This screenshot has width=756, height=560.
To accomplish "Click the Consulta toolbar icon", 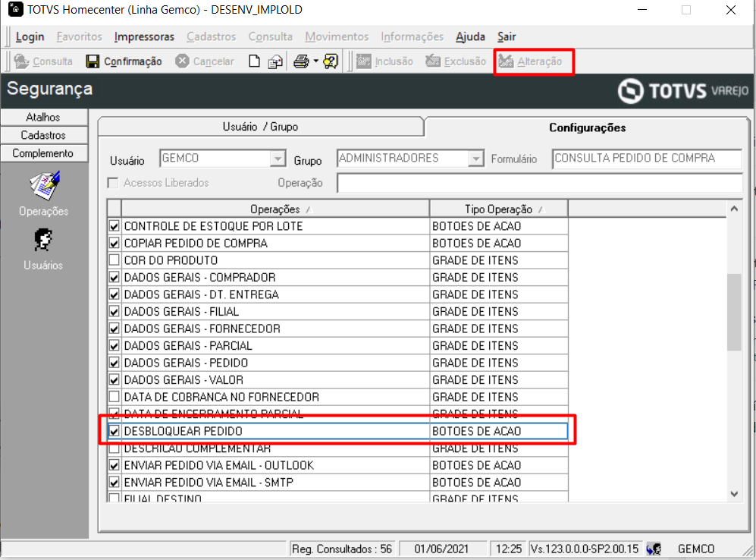I will tap(22, 61).
